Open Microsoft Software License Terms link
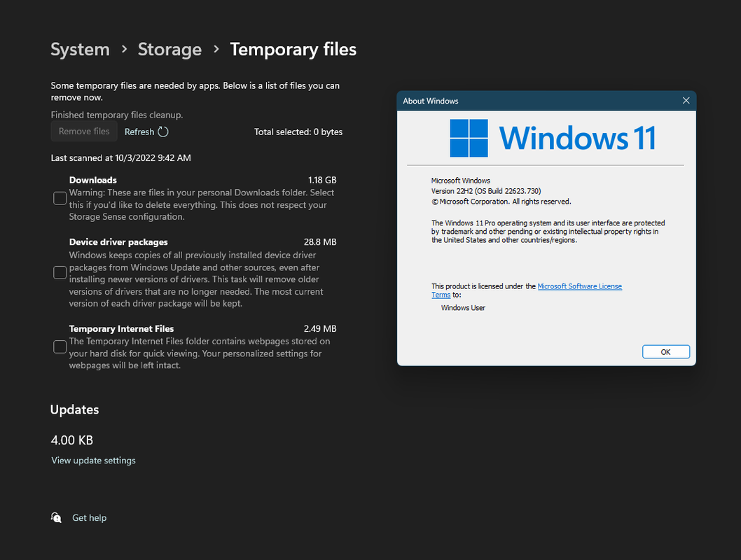Image resolution: width=741 pixels, height=560 pixels. pyautogui.click(x=579, y=286)
